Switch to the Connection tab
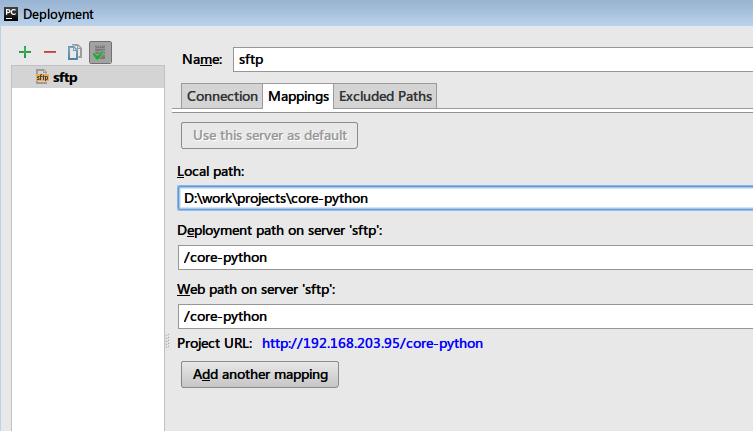Screen dimensions: 753x431 (222, 96)
